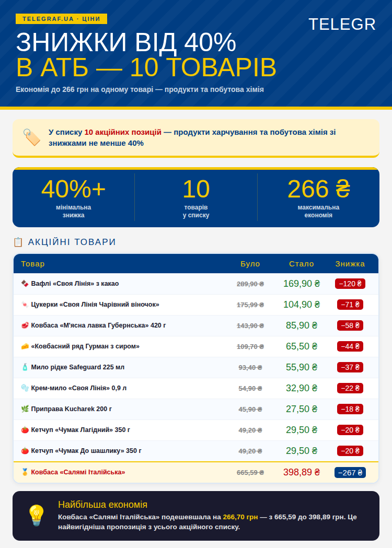
Task: Click the −120 ₴ discount badge
Action: coord(350,284)
